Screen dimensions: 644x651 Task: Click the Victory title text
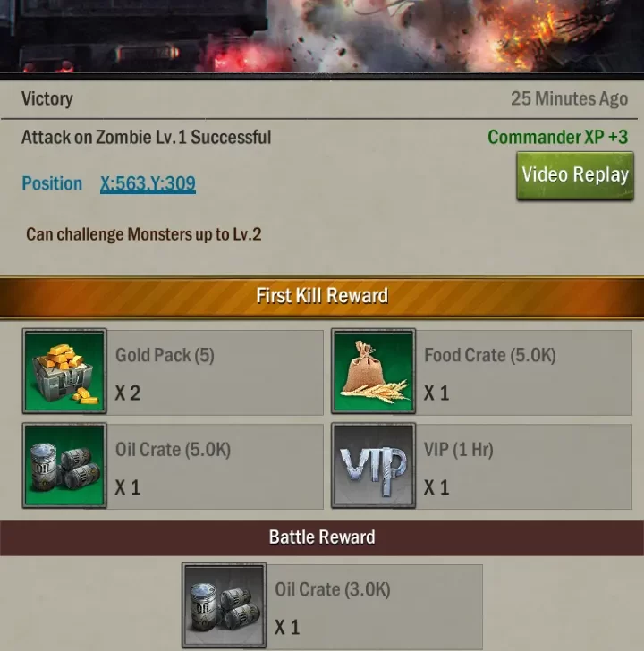coord(47,98)
